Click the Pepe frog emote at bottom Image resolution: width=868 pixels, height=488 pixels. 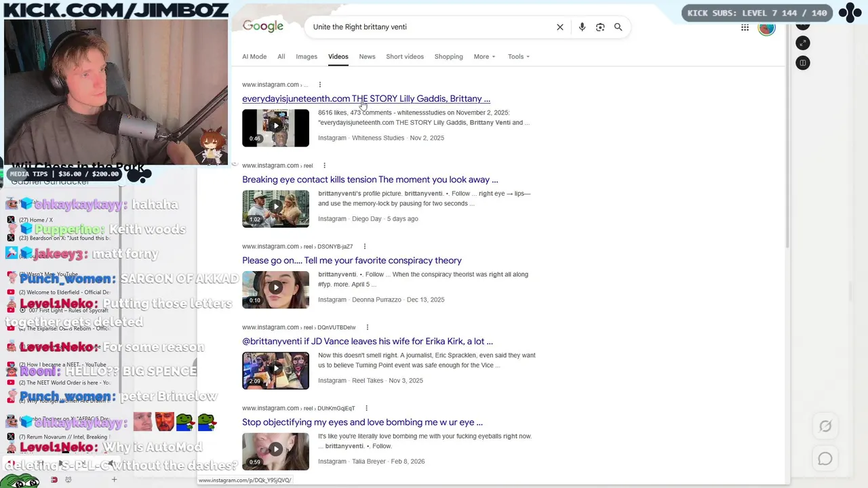pos(20,480)
